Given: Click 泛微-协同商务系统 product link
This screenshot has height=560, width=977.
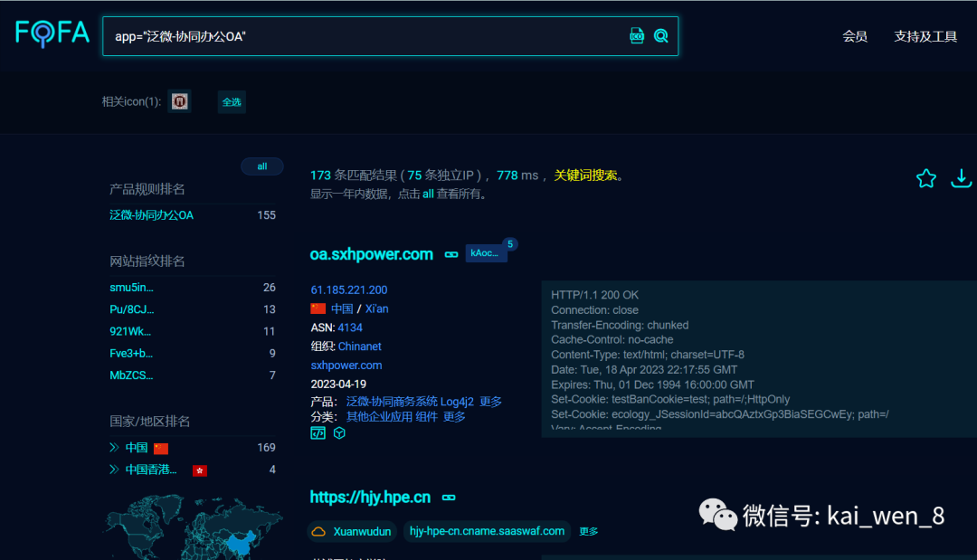Looking at the screenshot, I should 392,401.
